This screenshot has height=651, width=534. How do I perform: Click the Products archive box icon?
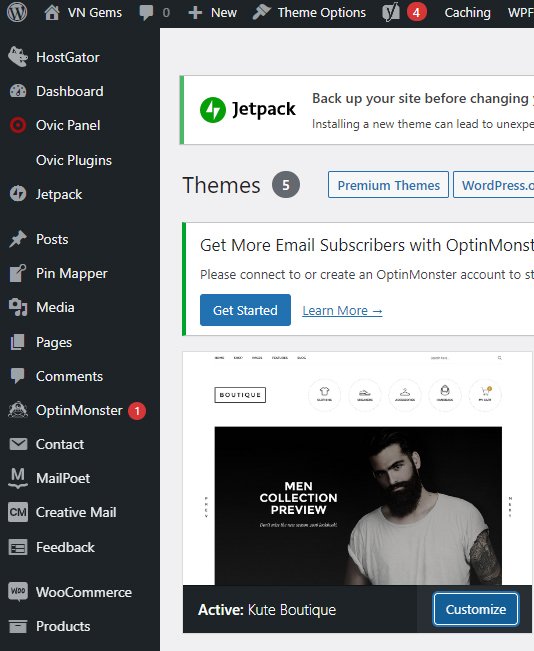tap(18, 626)
